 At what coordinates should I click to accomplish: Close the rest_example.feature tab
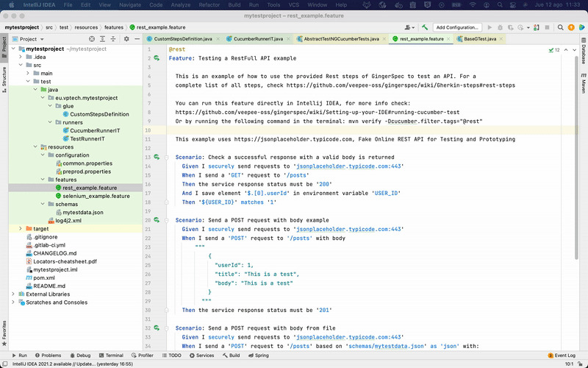click(448, 39)
